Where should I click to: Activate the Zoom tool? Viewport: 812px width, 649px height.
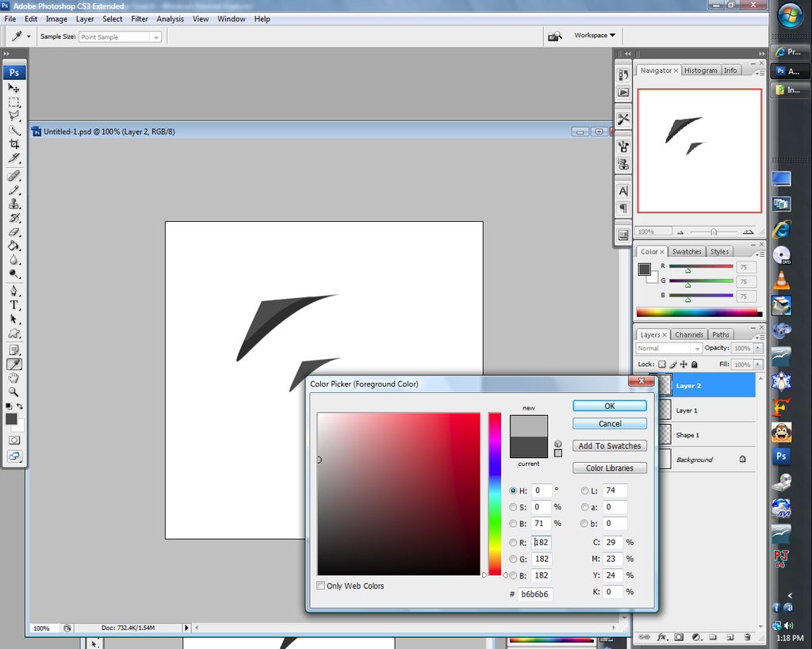(x=15, y=391)
